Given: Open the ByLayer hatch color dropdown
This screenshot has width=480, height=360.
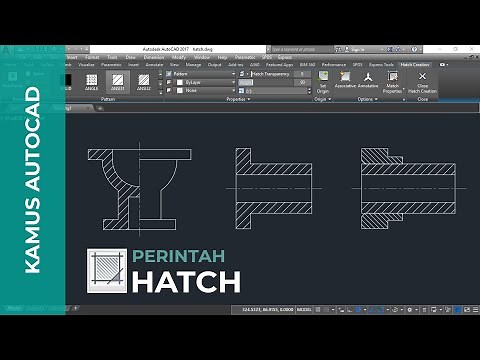Looking at the screenshot, I should [206, 82].
